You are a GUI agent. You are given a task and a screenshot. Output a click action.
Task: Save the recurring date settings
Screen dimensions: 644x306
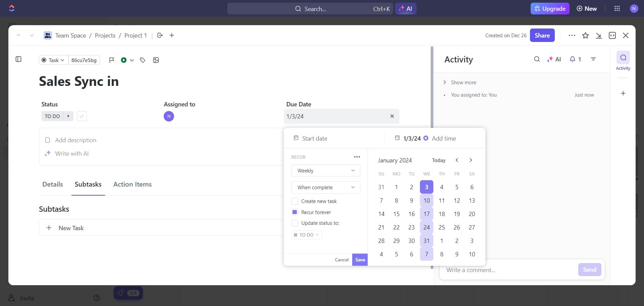360,260
